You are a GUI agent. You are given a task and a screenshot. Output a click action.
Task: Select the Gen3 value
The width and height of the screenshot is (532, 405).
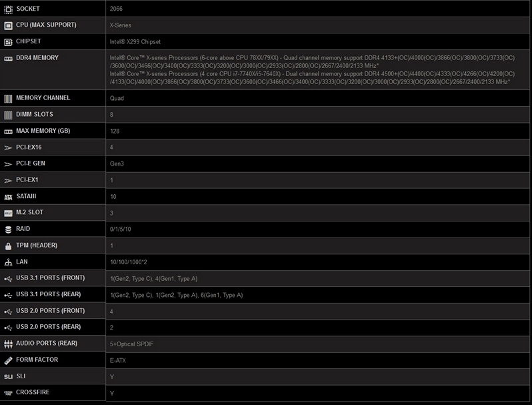[x=117, y=163]
